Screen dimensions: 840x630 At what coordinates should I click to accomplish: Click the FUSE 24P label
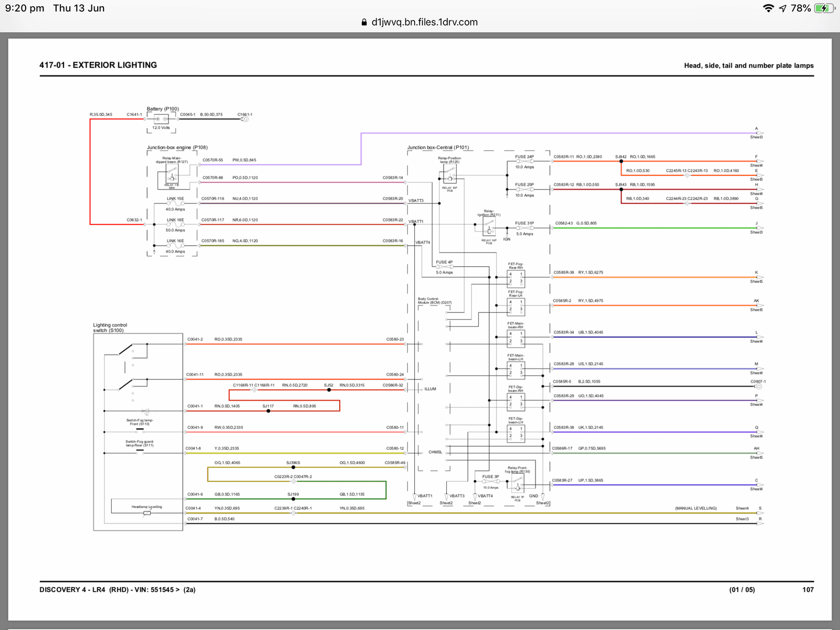(524, 157)
